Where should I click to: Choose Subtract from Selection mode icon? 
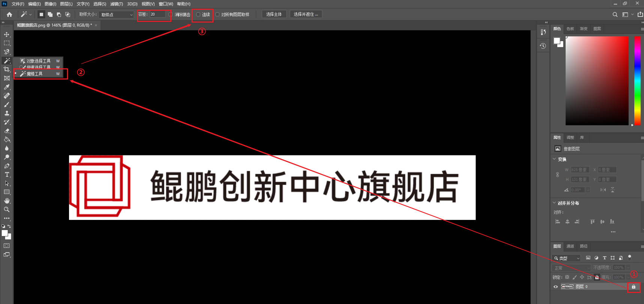[x=59, y=14]
